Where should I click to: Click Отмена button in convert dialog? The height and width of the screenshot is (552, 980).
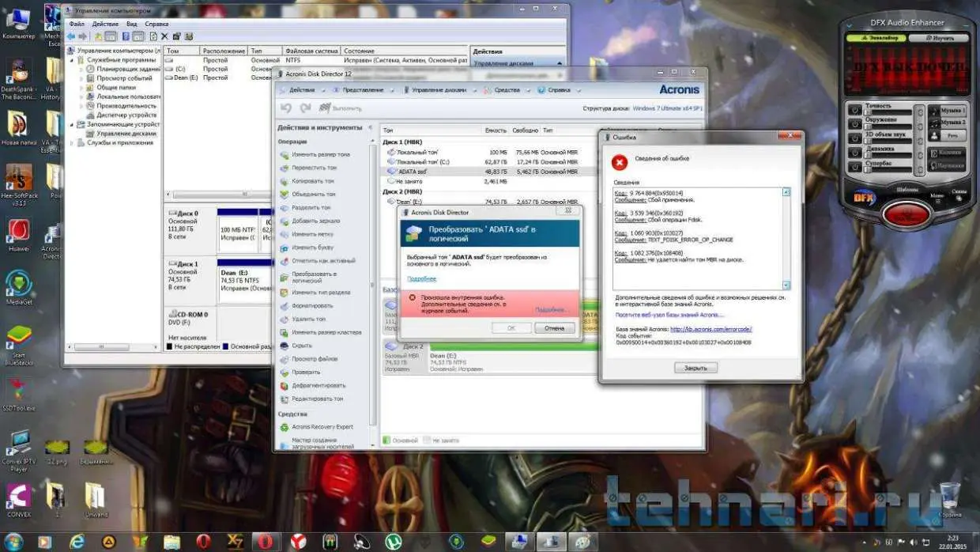[554, 327]
